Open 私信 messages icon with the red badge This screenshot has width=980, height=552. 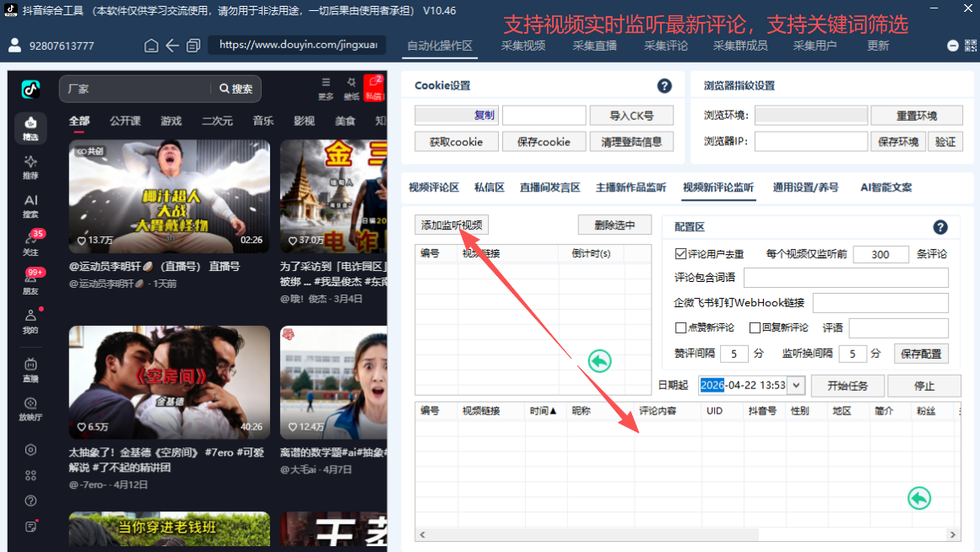tap(374, 88)
